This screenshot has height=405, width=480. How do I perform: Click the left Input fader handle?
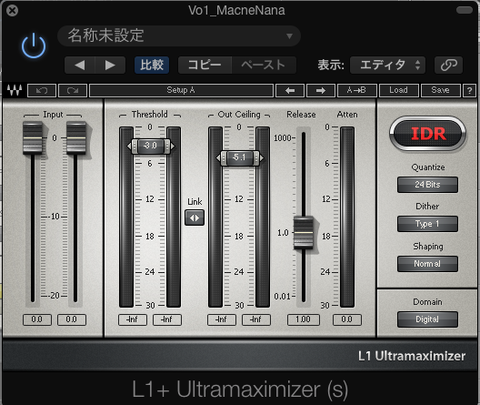(33, 138)
